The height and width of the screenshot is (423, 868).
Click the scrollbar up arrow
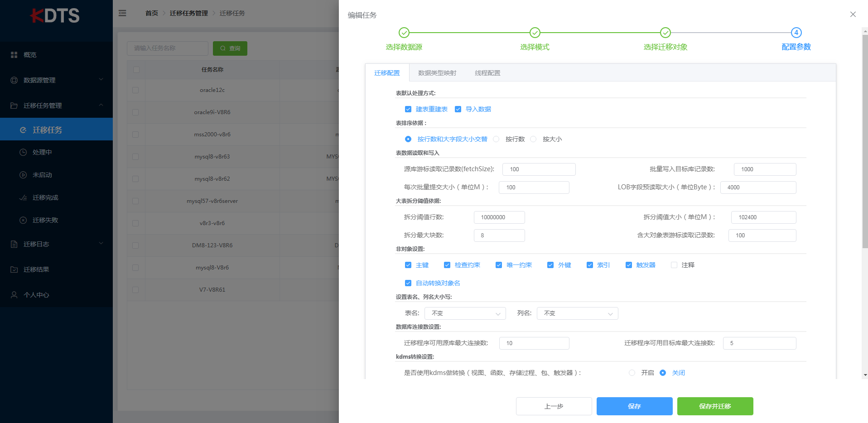click(865, 31)
